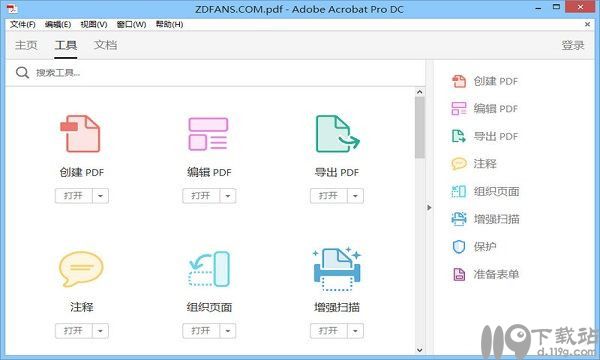Screen dimensions: 600x360
Task: Click the vertical scrollbar thumb
Action: coord(419,128)
